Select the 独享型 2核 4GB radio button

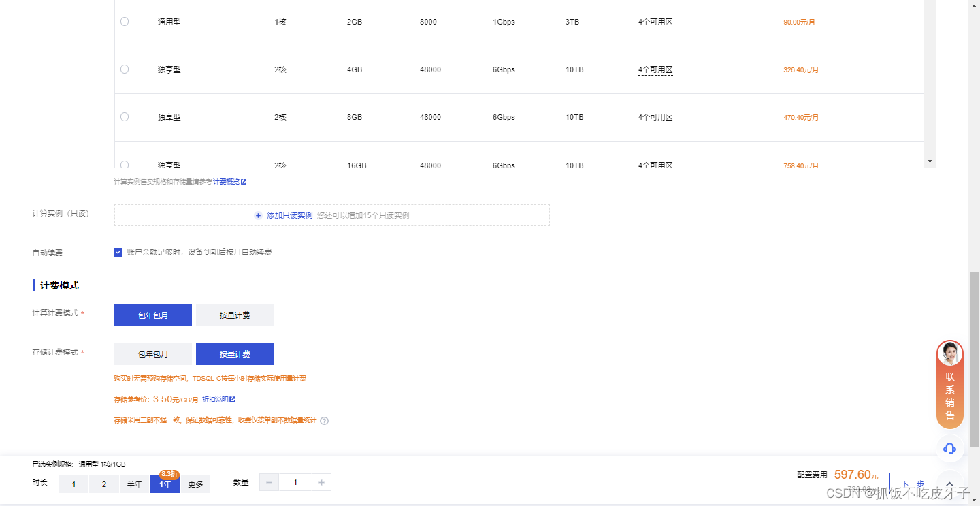[124, 69]
